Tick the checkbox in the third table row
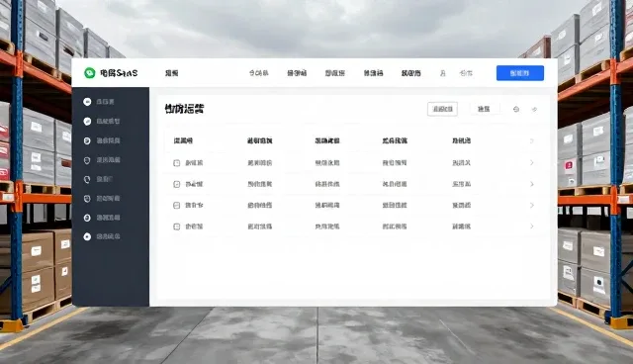Image resolution: width=633 pixels, height=364 pixels. (176, 206)
